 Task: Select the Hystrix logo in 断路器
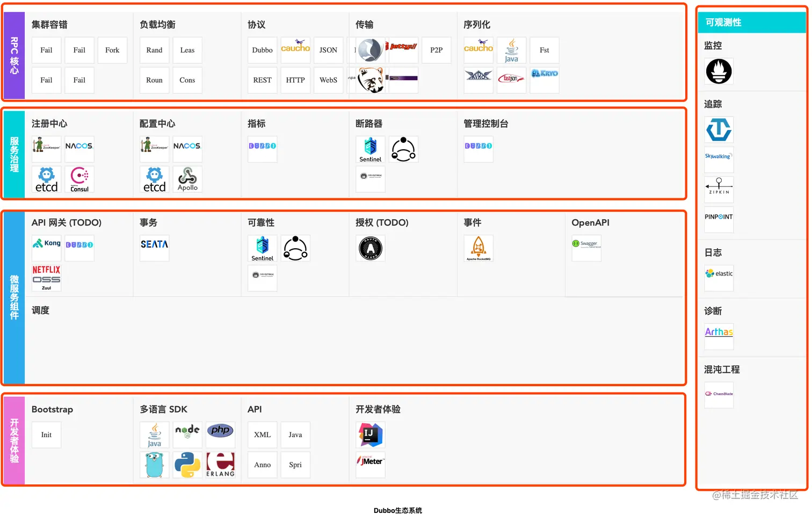point(371,179)
